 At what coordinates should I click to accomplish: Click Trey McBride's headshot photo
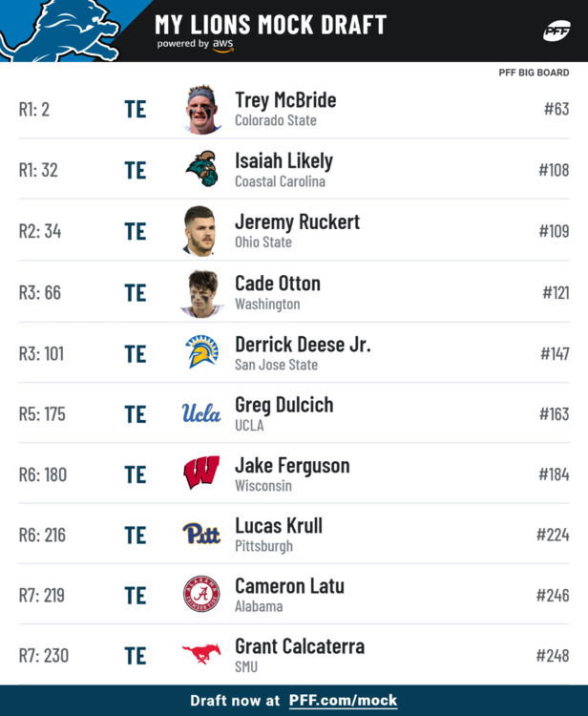[x=202, y=109]
